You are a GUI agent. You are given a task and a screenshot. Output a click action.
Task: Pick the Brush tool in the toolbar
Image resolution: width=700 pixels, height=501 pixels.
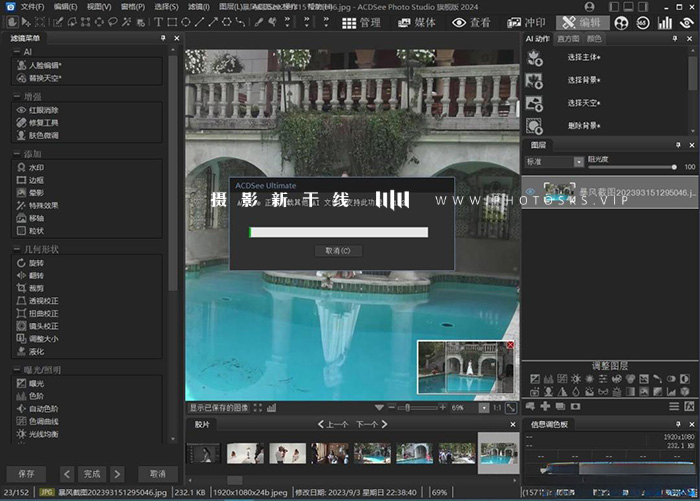pyautogui.click(x=258, y=22)
